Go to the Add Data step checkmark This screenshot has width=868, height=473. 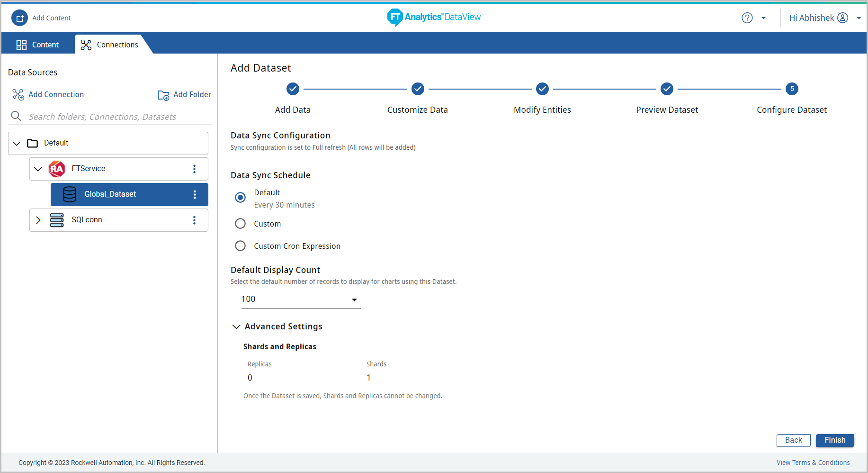[x=293, y=89]
